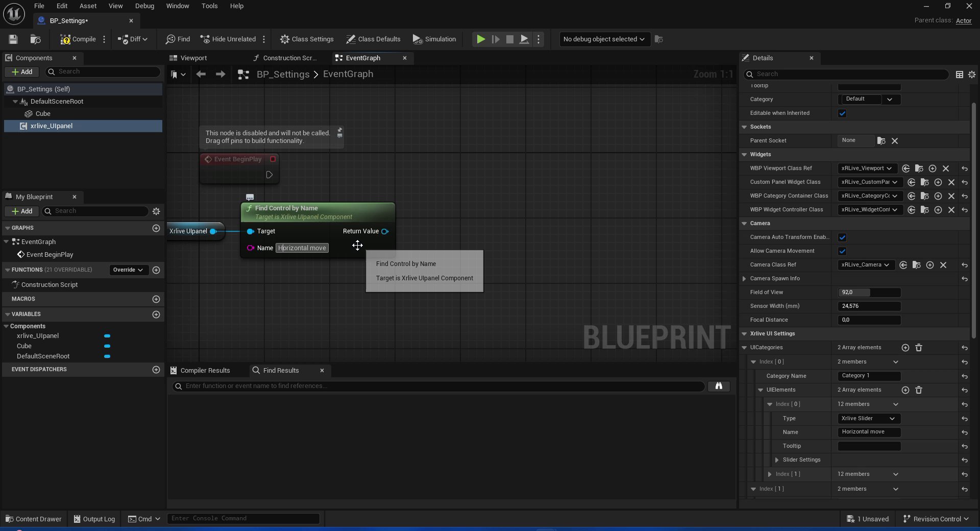Add a new event dispatcher with plus icon
The width and height of the screenshot is (980, 531).
(x=156, y=370)
